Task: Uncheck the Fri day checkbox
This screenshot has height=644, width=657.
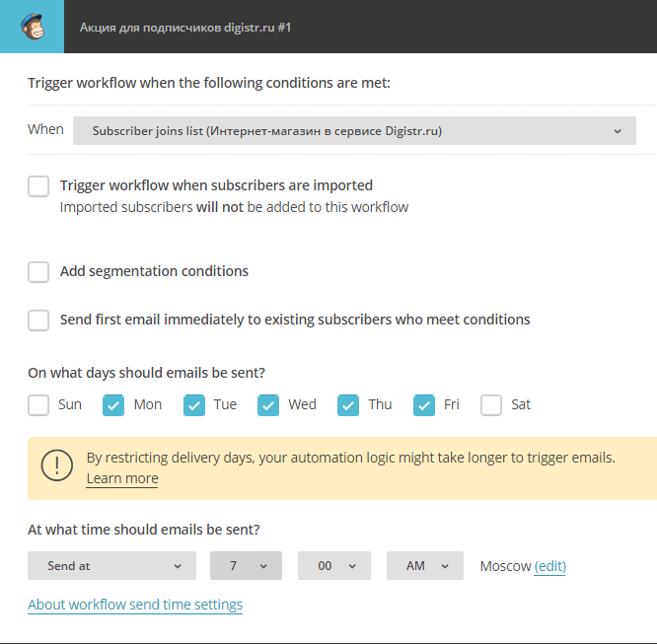Action: [424, 405]
